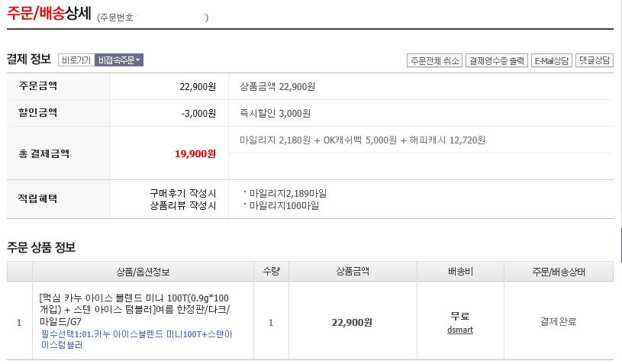Click the bold 22,900원 price in product row
Image resolution: width=622 pixels, height=364 pixels.
[352, 323]
